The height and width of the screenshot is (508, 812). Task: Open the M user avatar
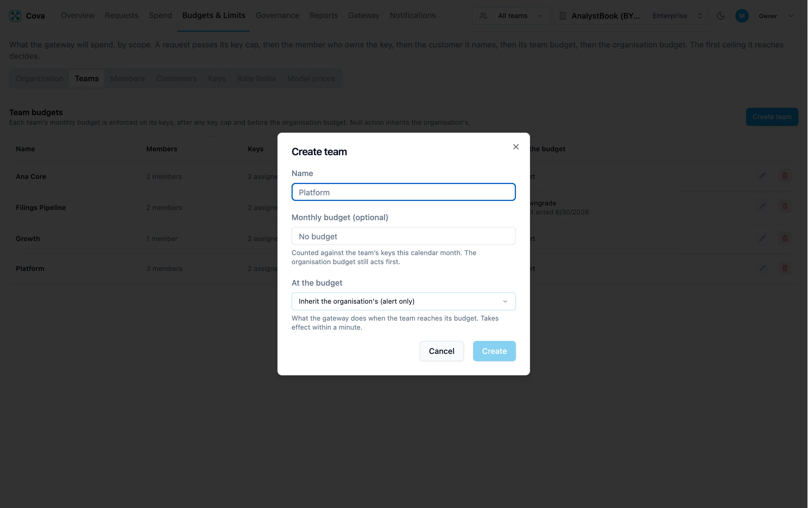(742, 16)
